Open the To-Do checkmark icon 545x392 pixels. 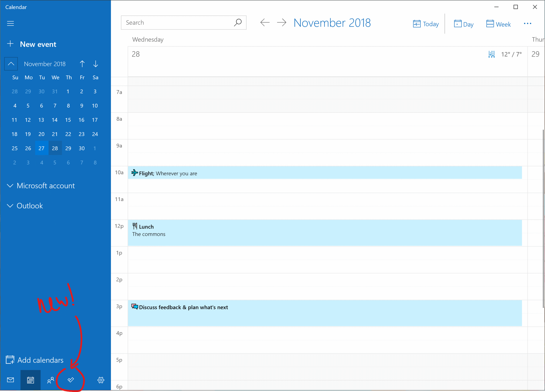[x=71, y=380]
